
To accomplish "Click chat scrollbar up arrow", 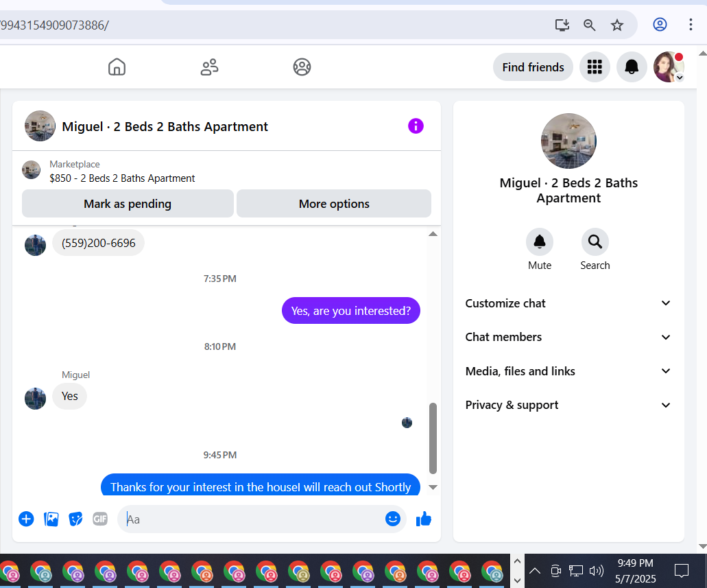I will click(x=433, y=234).
